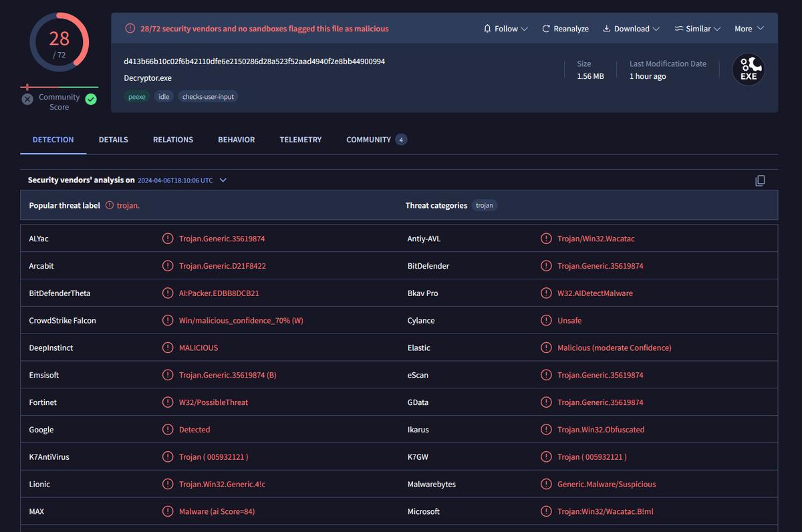Reanalyze the file
The height and width of the screenshot is (532, 802).
(565, 29)
